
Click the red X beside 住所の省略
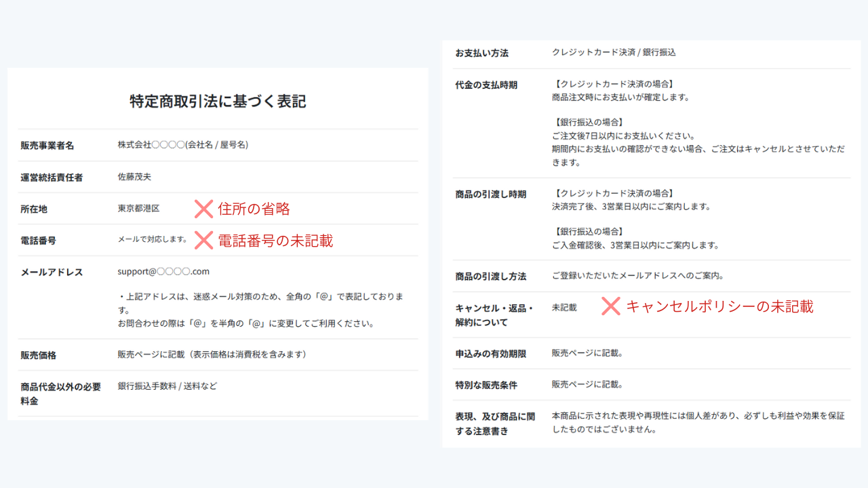(203, 209)
